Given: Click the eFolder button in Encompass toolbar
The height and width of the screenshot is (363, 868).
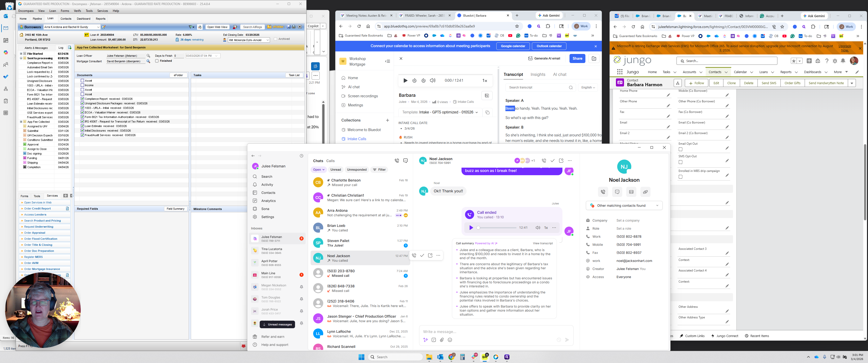Looking at the screenshot, I should 276,27.
